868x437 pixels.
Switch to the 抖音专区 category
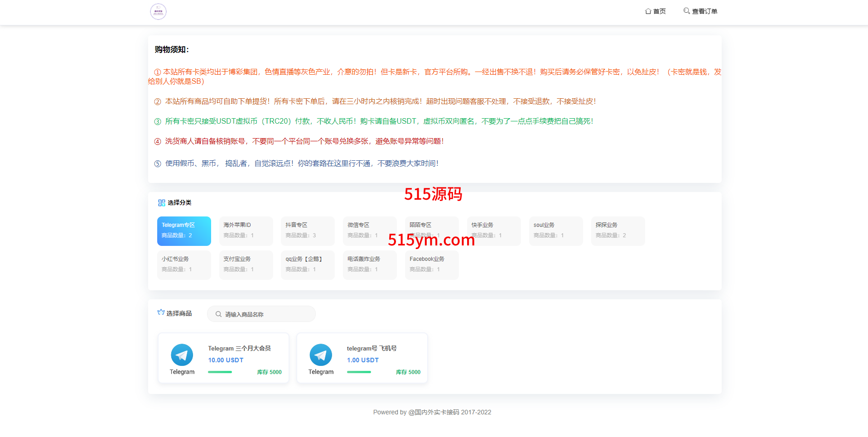click(308, 231)
